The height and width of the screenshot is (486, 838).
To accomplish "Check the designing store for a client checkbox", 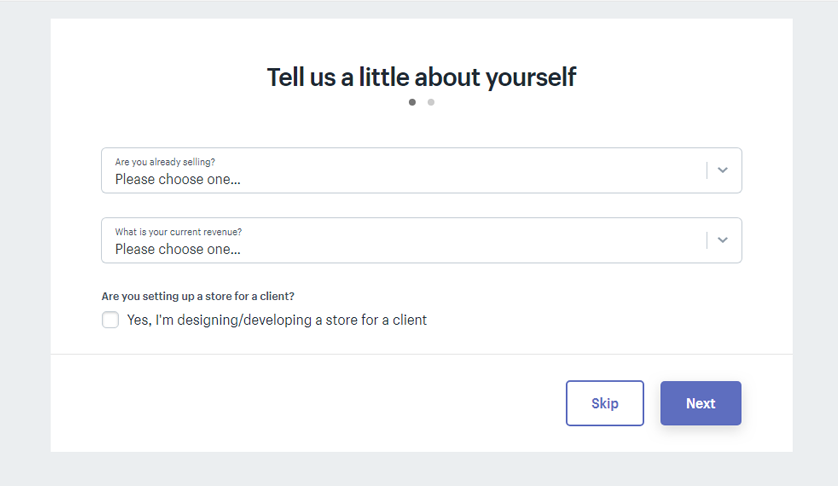I will pyautogui.click(x=110, y=320).
